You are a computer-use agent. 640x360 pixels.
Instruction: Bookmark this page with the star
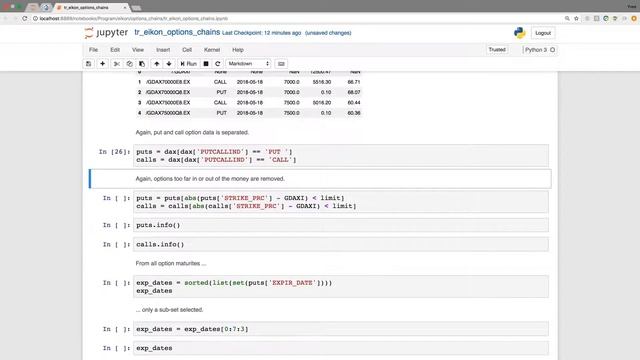[576, 18]
